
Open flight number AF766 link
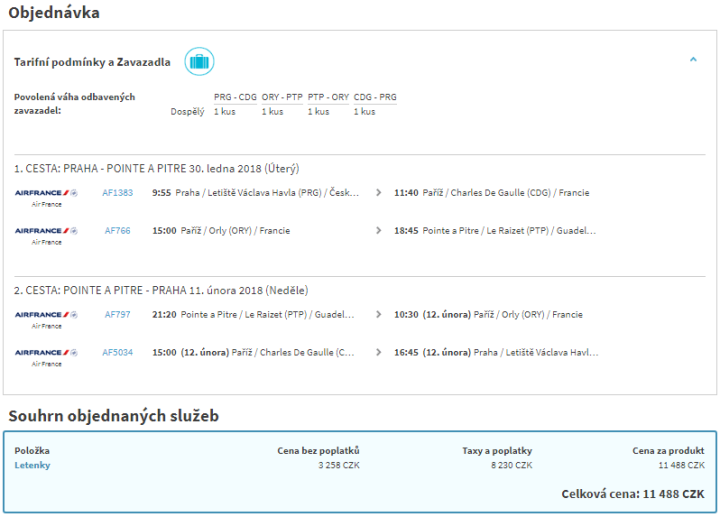tap(117, 231)
